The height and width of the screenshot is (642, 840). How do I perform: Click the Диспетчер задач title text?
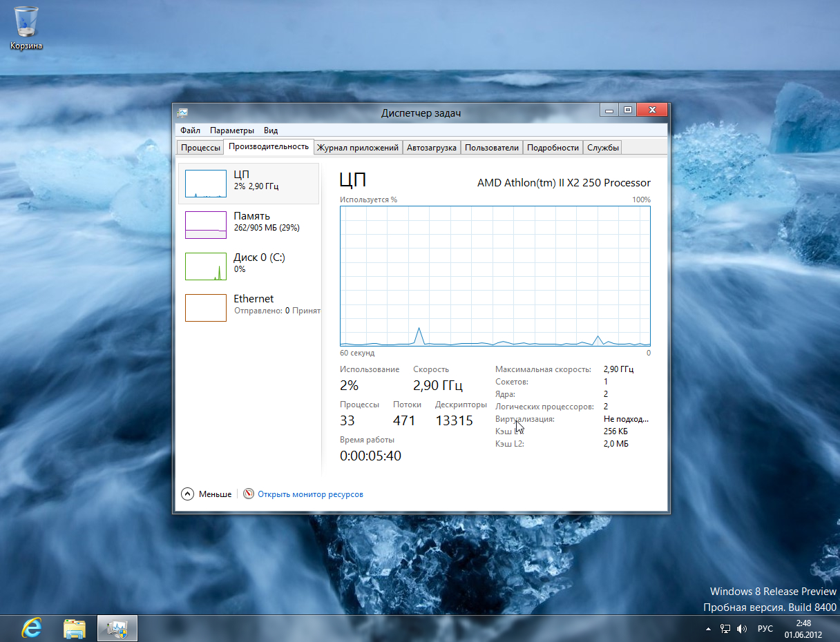(x=421, y=113)
